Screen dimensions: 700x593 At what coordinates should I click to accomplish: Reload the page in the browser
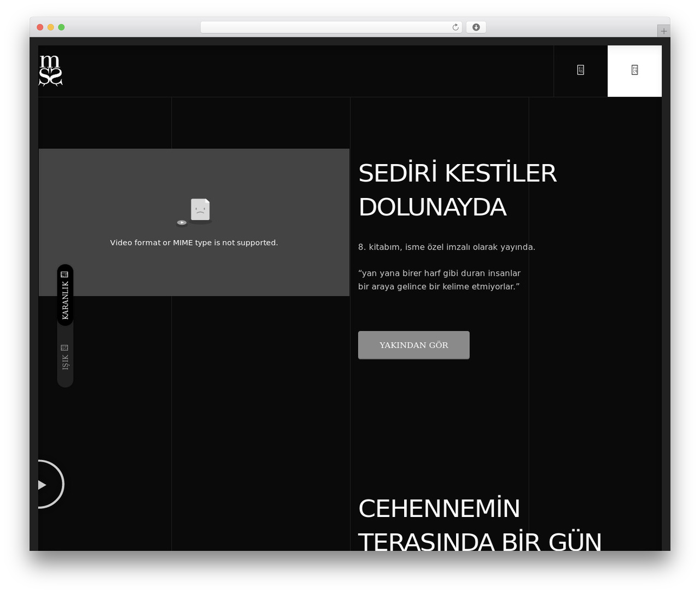coord(455,27)
